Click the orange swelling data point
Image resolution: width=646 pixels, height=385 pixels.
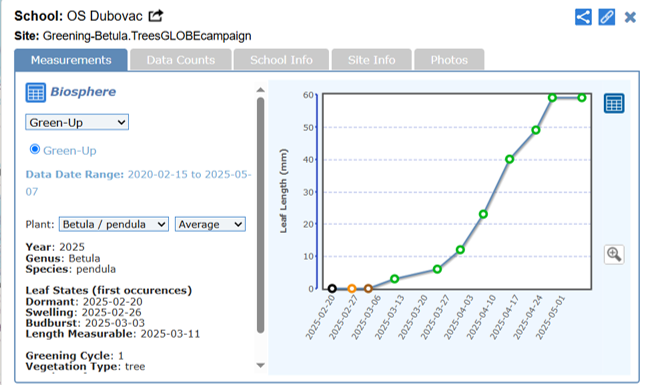352,289
